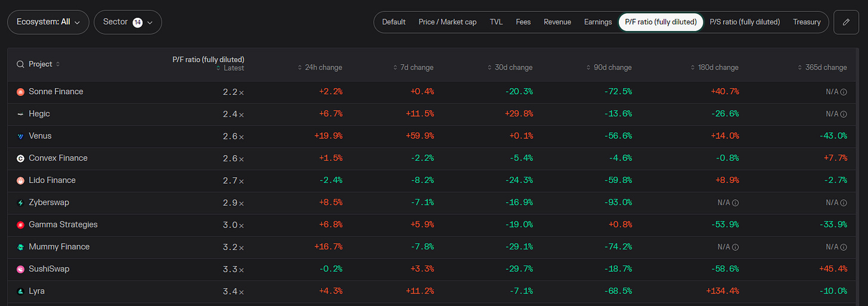Click the search magnifier icon by Project
Viewport: 868px width, 306px height.
point(20,64)
